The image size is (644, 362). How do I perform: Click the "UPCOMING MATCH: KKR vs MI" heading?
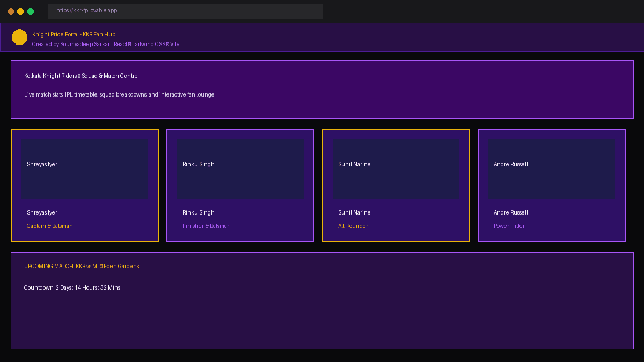pos(82,266)
